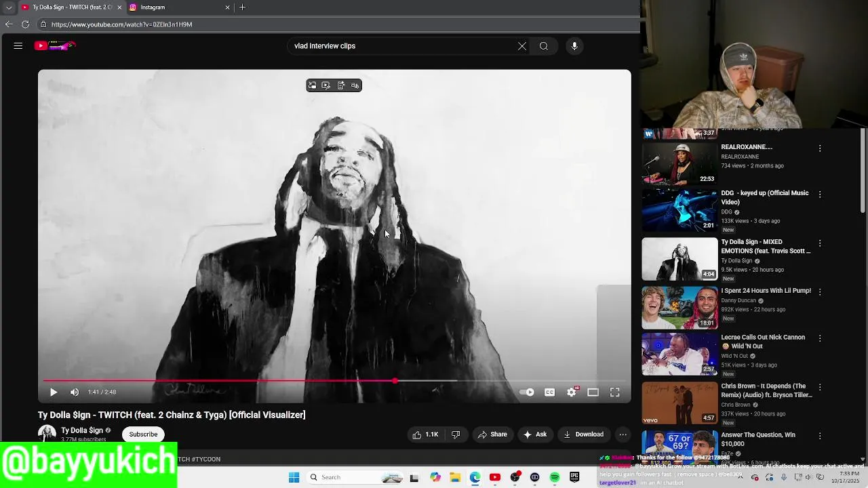The height and width of the screenshot is (488, 868).
Task: Open the Share dialog
Action: pos(492,434)
